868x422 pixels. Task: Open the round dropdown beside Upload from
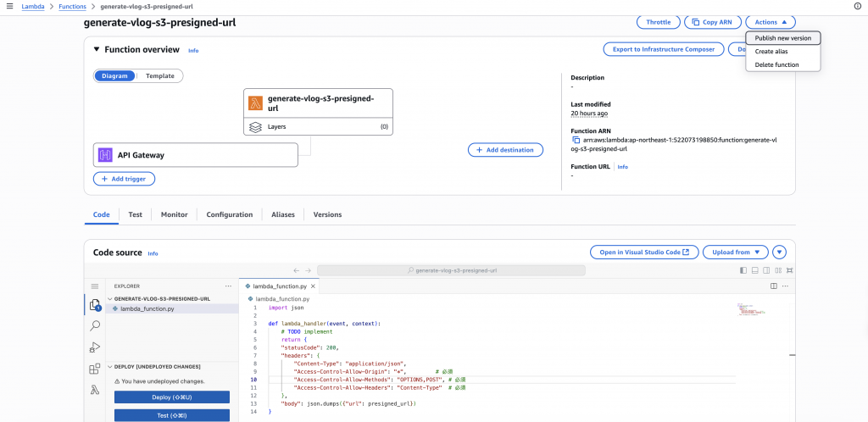point(780,253)
